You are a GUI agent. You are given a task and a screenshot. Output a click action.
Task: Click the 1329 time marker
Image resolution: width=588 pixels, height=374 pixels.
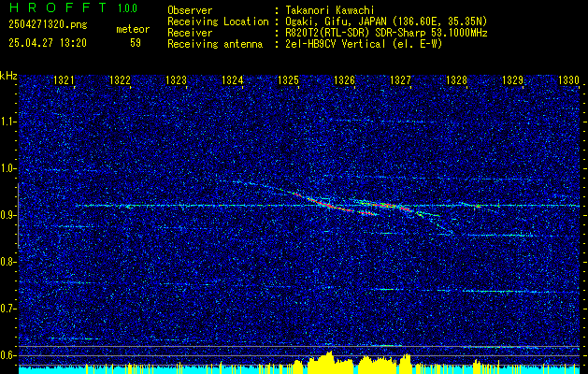(x=512, y=79)
